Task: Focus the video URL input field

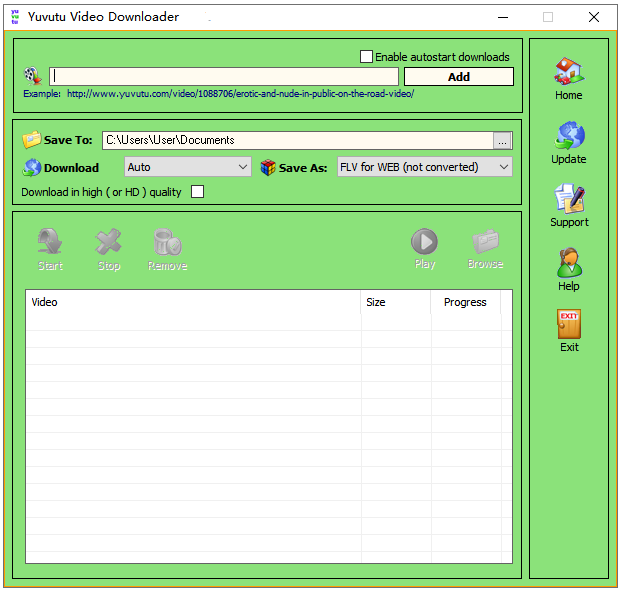Action: point(224,76)
